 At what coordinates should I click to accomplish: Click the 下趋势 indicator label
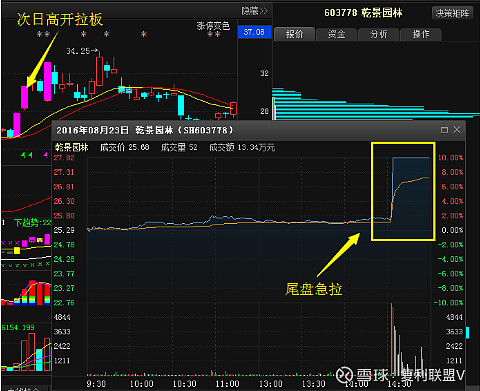pos(33,223)
